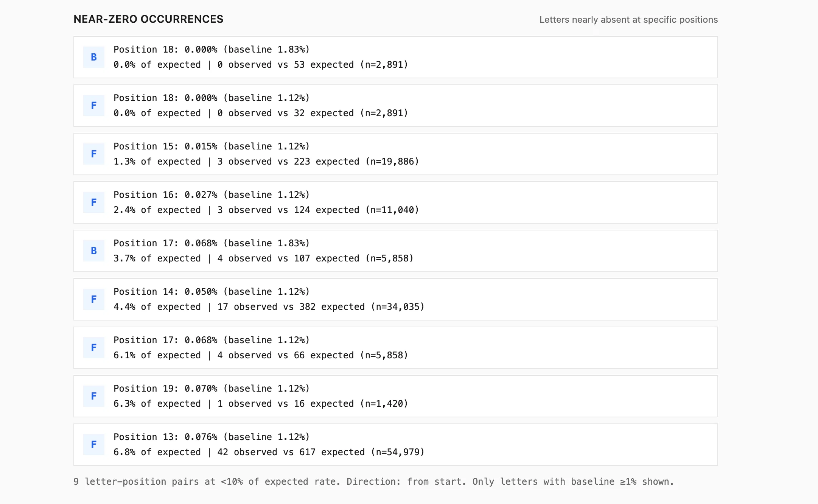This screenshot has height=504, width=818.
Task: Click the B badge for Position 18
Action: click(x=94, y=57)
